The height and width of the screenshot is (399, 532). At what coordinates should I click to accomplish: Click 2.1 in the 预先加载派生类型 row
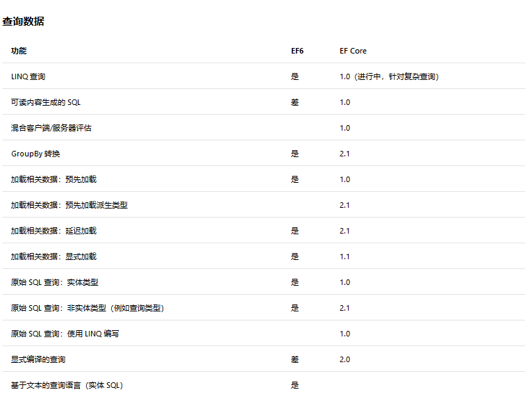(x=344, y=205)
